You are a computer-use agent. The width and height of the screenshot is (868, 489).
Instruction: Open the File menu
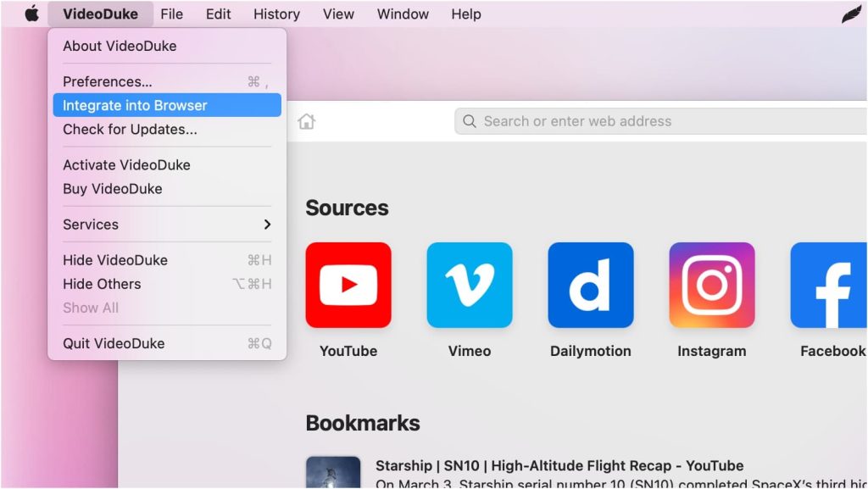(x=171, y=14)
